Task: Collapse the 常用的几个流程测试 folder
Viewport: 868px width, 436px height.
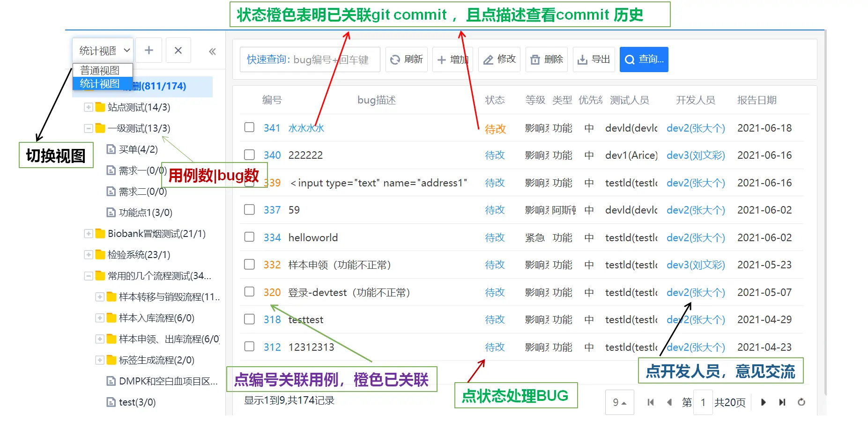Action: coord(88,276)
